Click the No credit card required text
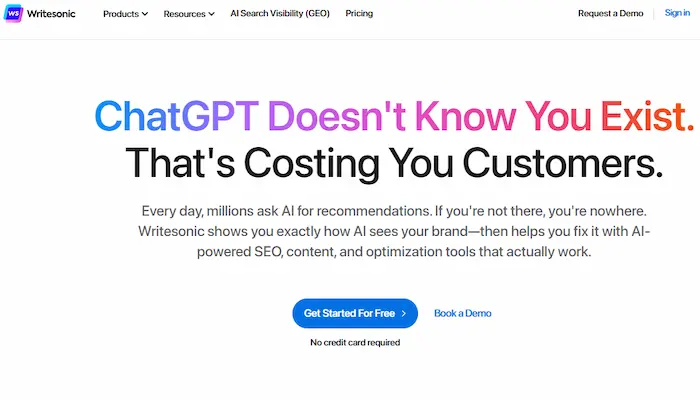This screenshot has width=700, height=400. (x=355, y=342)
